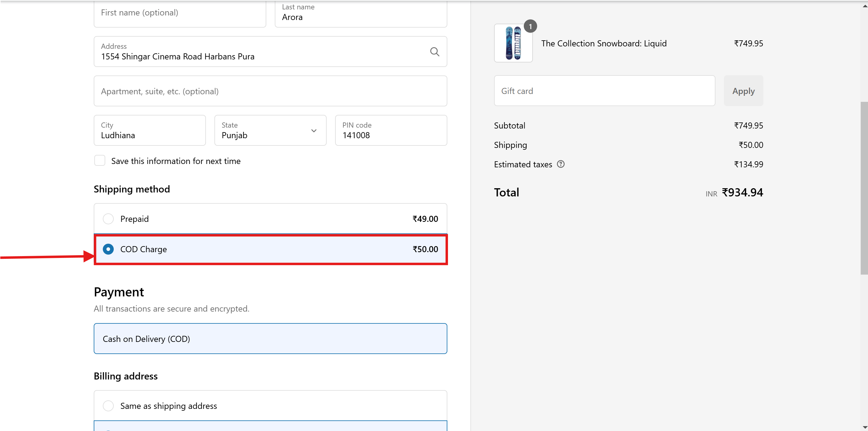Focus the Gift card input field

coord(604,91)
